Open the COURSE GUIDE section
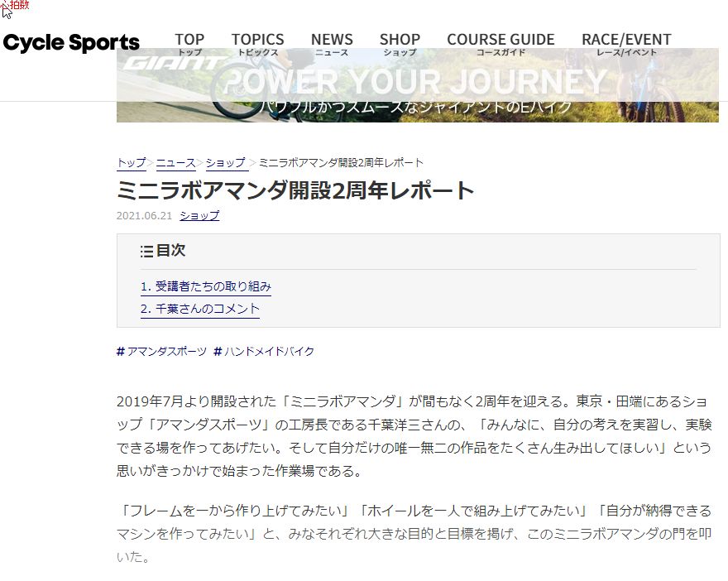728x581 pixels. (500, 44)
